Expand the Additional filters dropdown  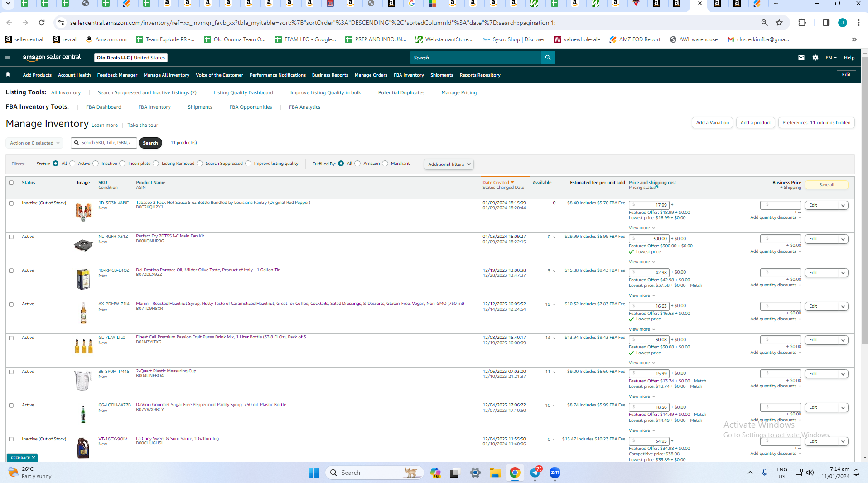coord(449,164)
